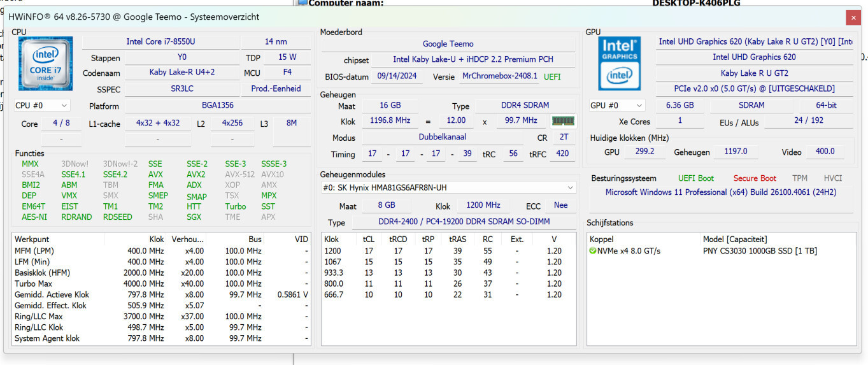
Task: Click the VID column header
Action: pos(288,240)
